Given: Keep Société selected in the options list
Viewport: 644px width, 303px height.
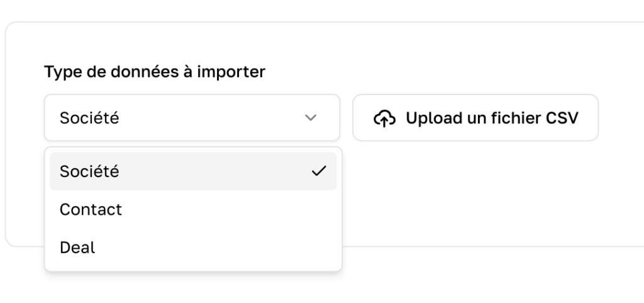Looking at the screenshot, I should point(89,171).
